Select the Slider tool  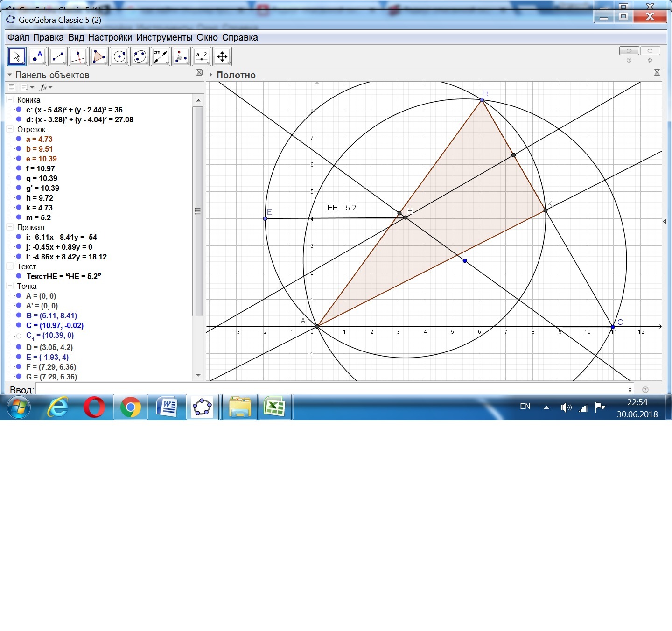coord(202,56)
